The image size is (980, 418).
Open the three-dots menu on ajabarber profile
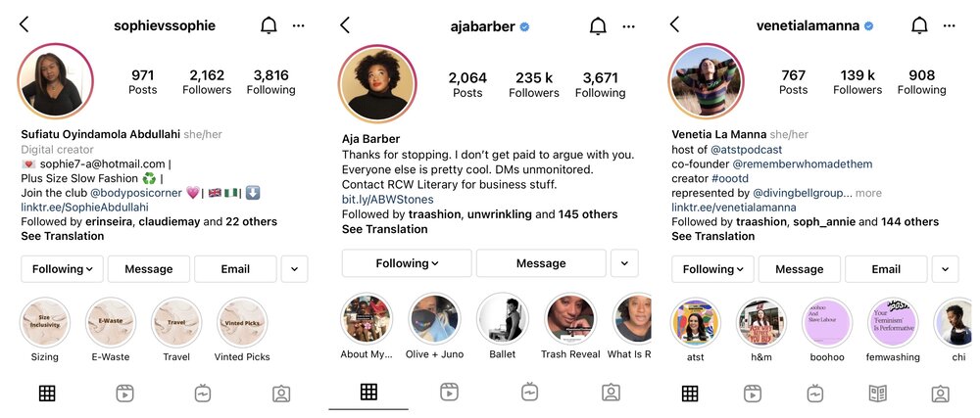click(629, 26)
